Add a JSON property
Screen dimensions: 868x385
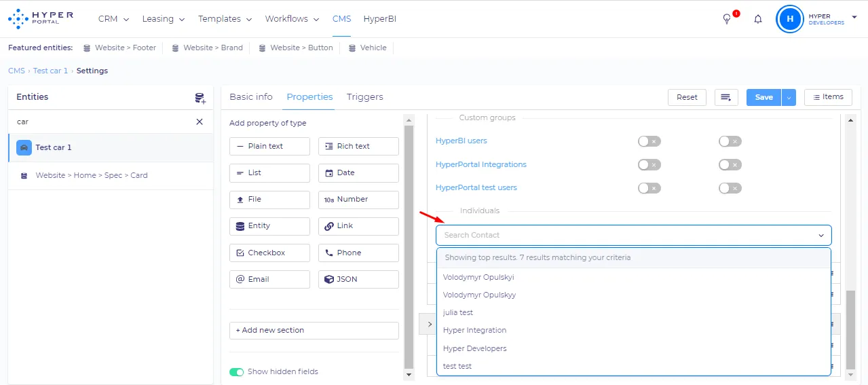pyautogui.click(x=358, y=279)
